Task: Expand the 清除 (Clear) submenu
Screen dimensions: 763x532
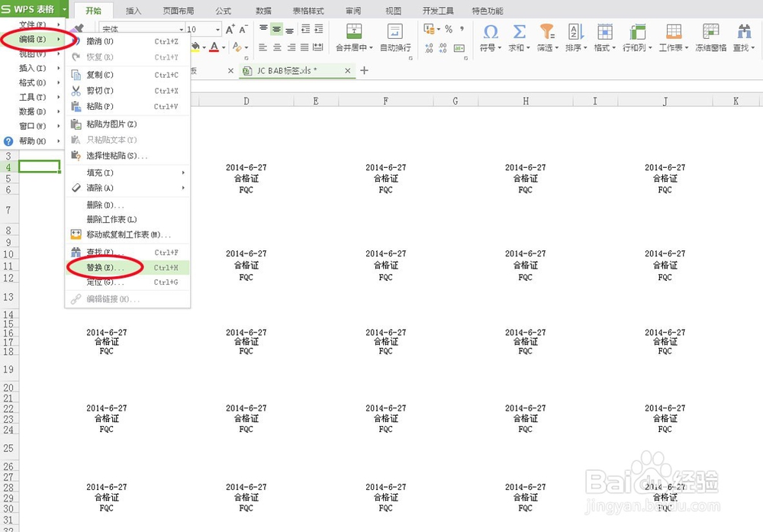Action: pos(127,188)
